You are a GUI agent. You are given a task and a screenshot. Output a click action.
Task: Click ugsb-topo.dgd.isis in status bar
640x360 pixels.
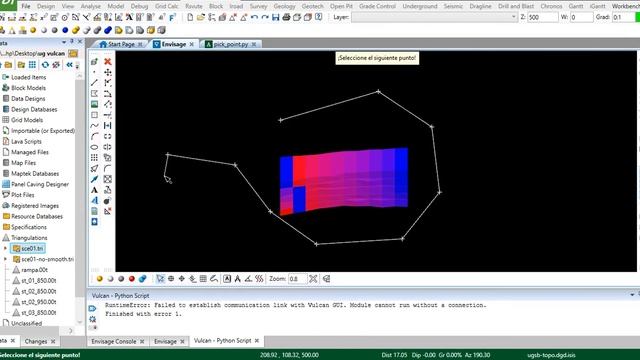coord(551,355)
